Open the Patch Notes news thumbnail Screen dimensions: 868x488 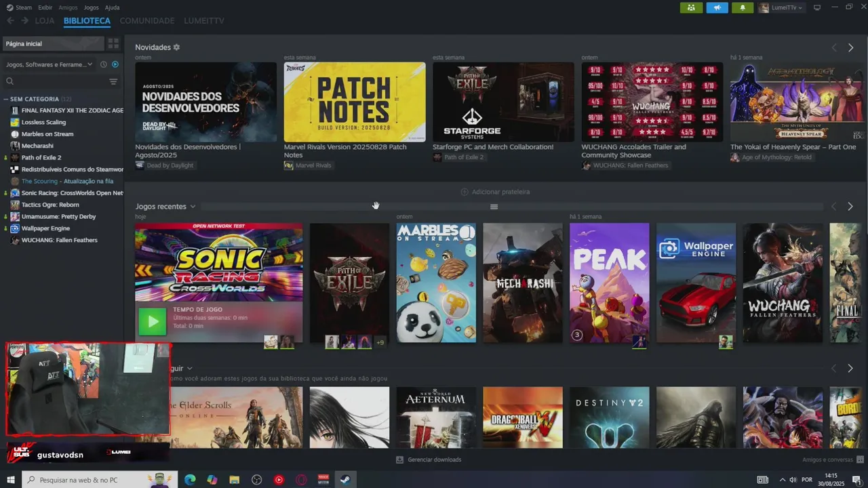click(x=355, y=102)
